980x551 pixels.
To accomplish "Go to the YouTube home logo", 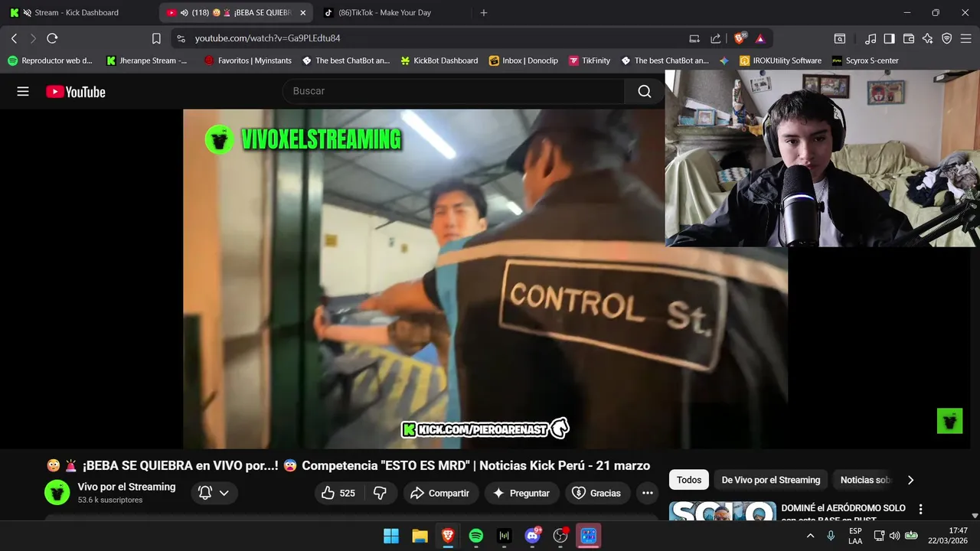I will coord(75,92).
